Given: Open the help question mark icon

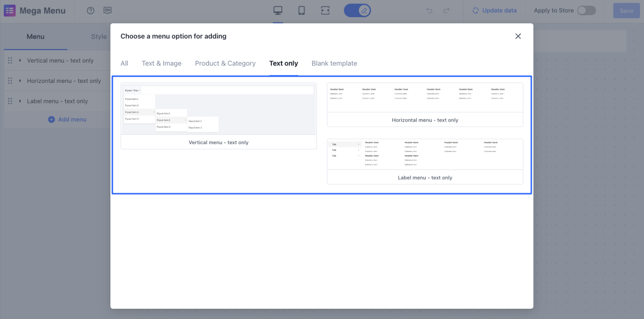Looking at the screenshot, I should pos(91,10).
